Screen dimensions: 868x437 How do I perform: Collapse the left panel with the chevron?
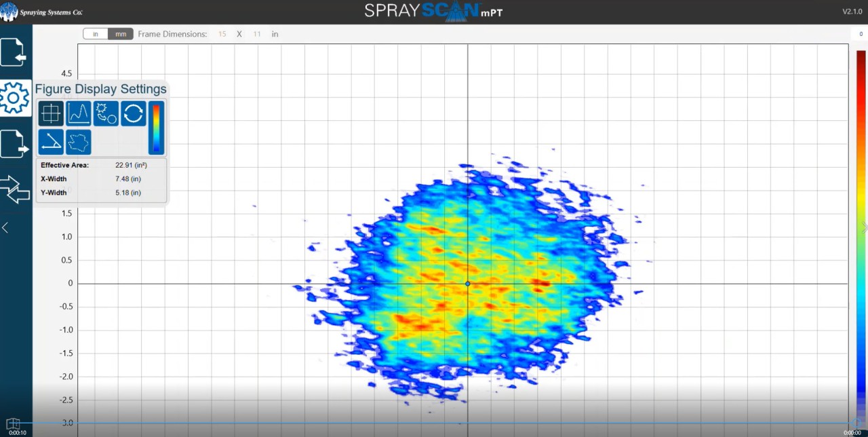5,227
